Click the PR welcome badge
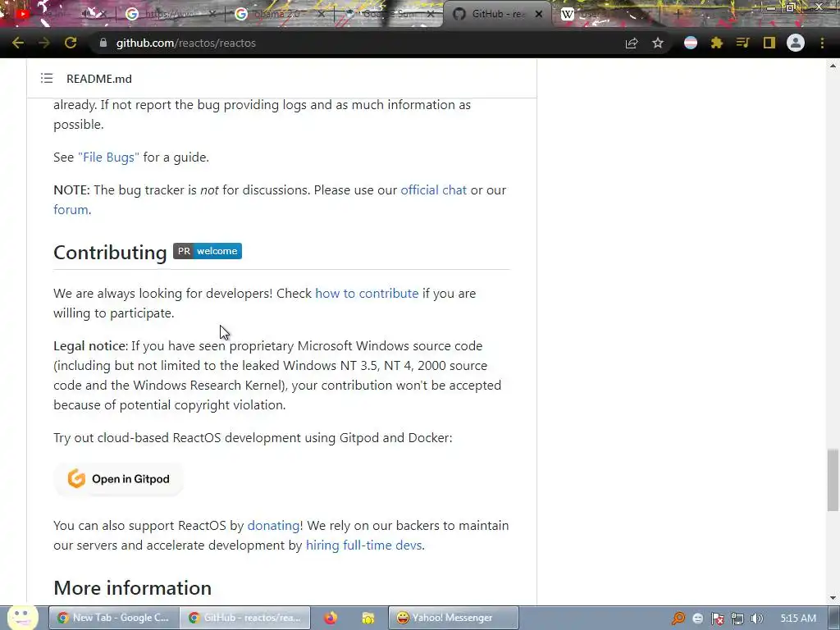 208,251
